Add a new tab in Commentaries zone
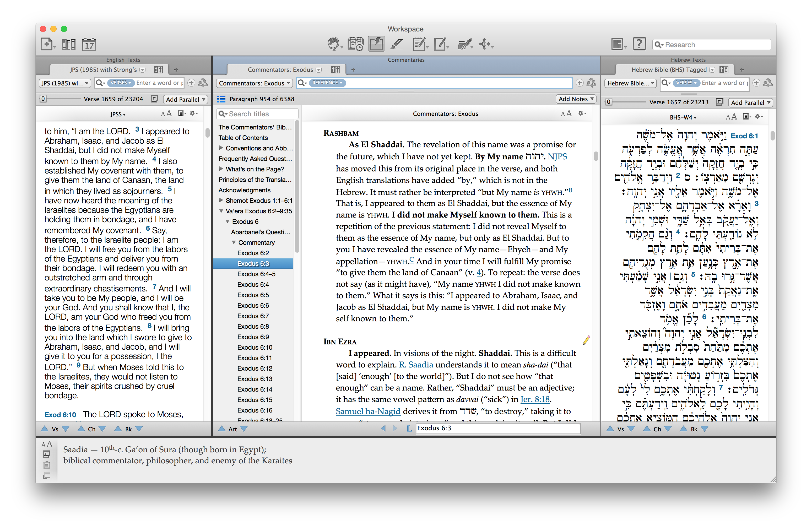The width and height of the screenshot is (812, 531). click(353, 70)
